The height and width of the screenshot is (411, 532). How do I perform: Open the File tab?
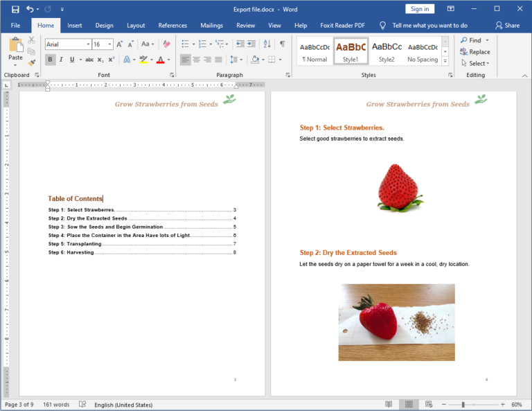pyautogui.click(x=15, y=26)
